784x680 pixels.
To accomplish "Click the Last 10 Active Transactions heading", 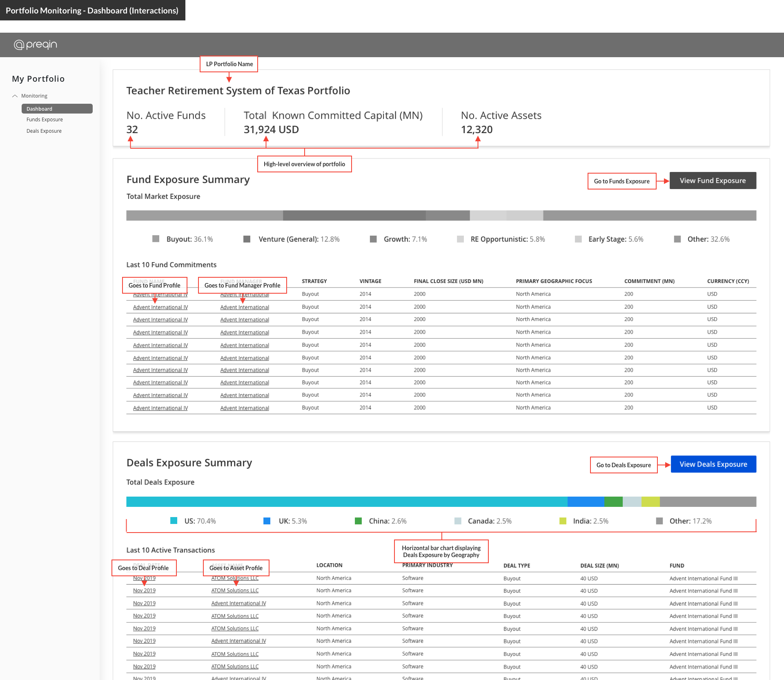I will [x=170, y=550].
